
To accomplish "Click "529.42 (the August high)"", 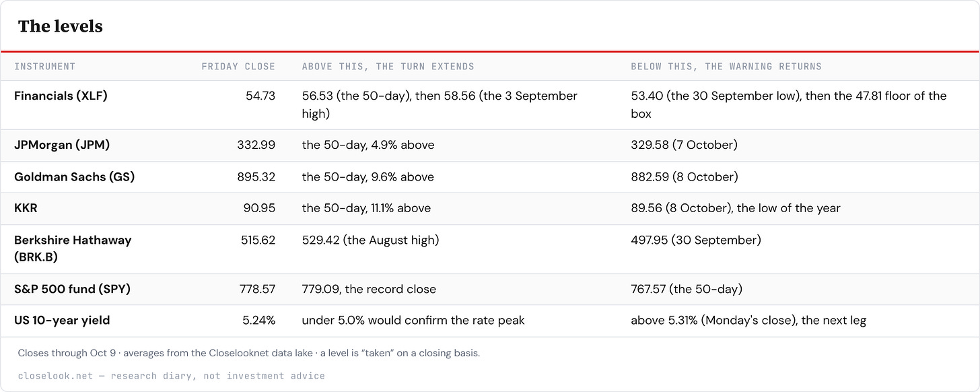I will click(370, 240).
